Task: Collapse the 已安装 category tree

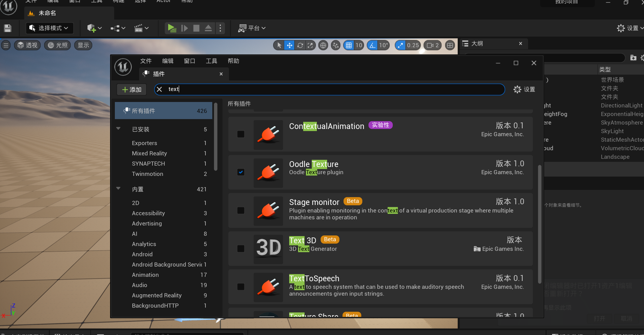Action: click(x=118, y=129)
